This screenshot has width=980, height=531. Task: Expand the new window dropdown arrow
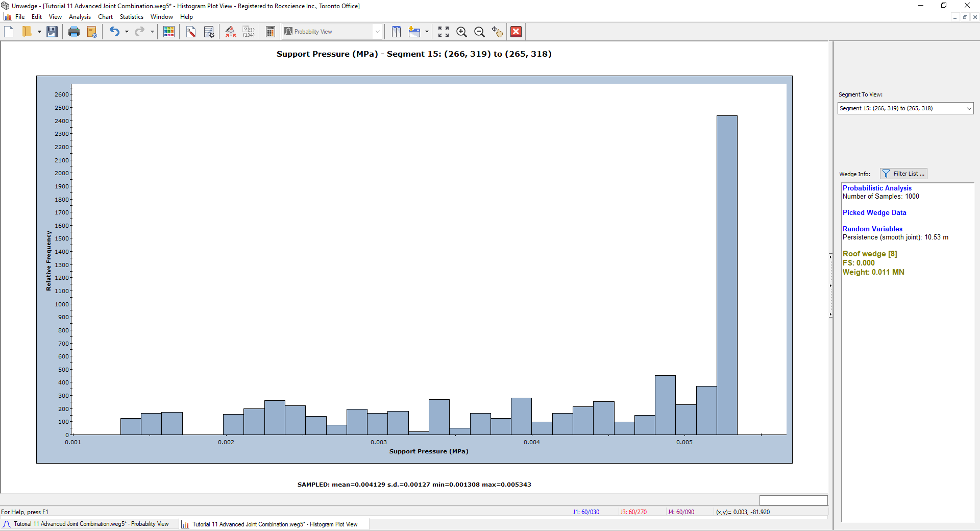(427, 32)
